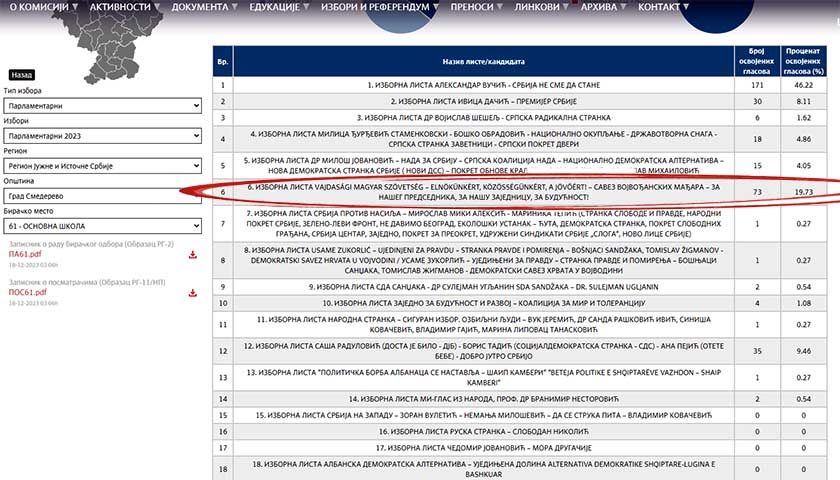This screenshot has width=840, height=480.
Task: Click the Број освојених гласова header
Action: click(757, 61)
